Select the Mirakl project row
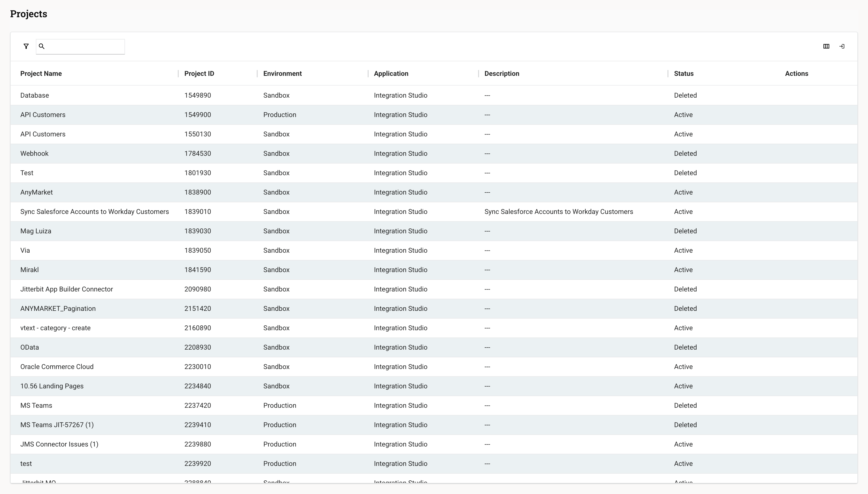The height and width of the screenshot is (494, 868). pyautogui.click(x=30, y=269)
